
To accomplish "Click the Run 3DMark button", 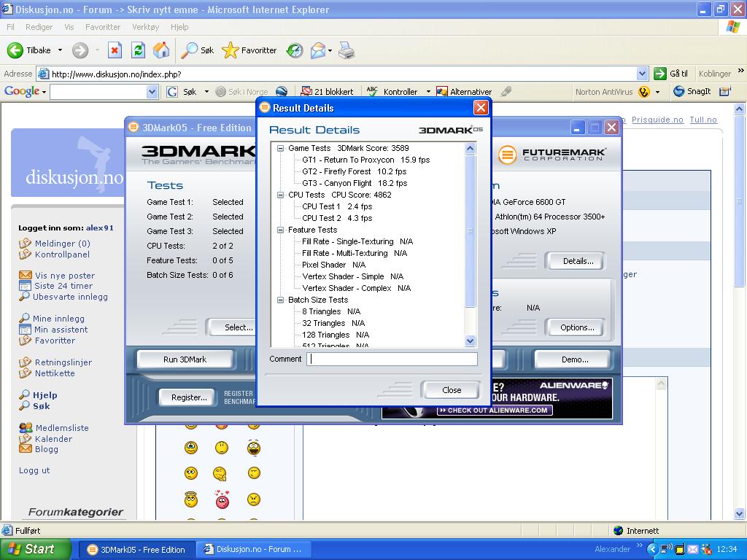I will 185,359.
